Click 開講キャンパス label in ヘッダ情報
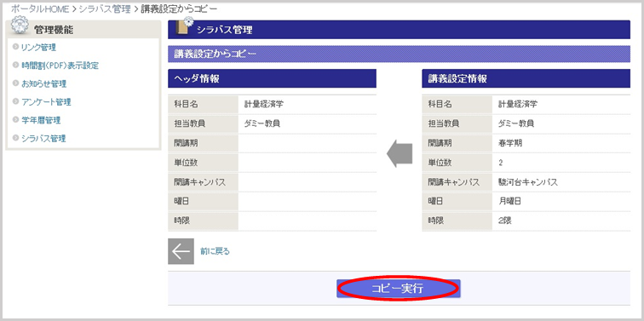 200,182
